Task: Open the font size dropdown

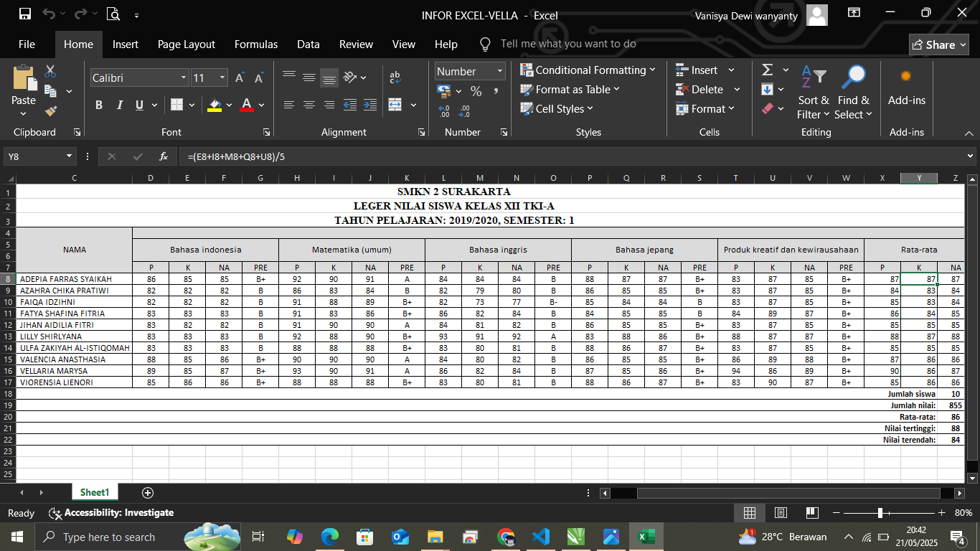Action: 223,77
